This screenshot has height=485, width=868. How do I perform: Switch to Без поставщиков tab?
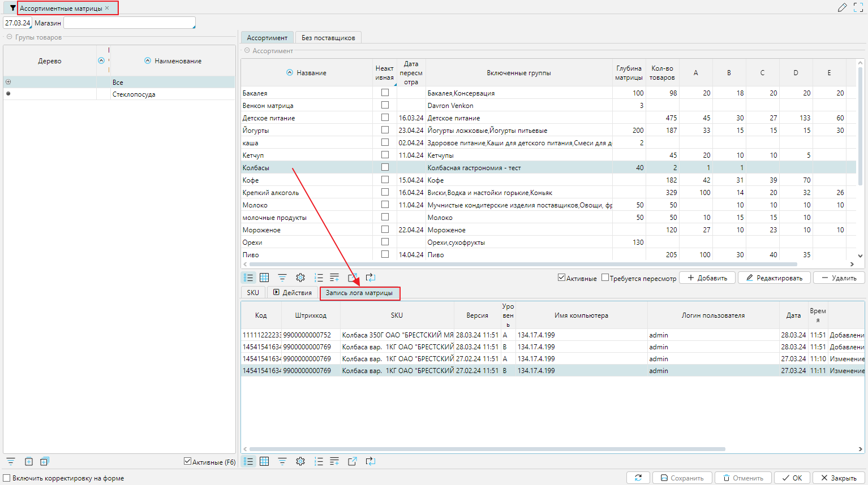click(x=328, y=37)
